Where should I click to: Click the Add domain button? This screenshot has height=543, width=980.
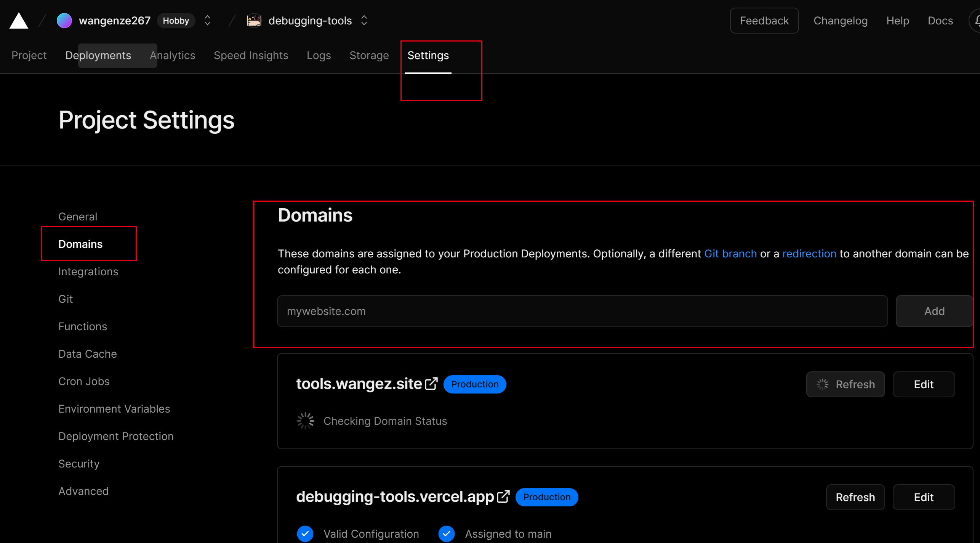click(x=934, y=311)
